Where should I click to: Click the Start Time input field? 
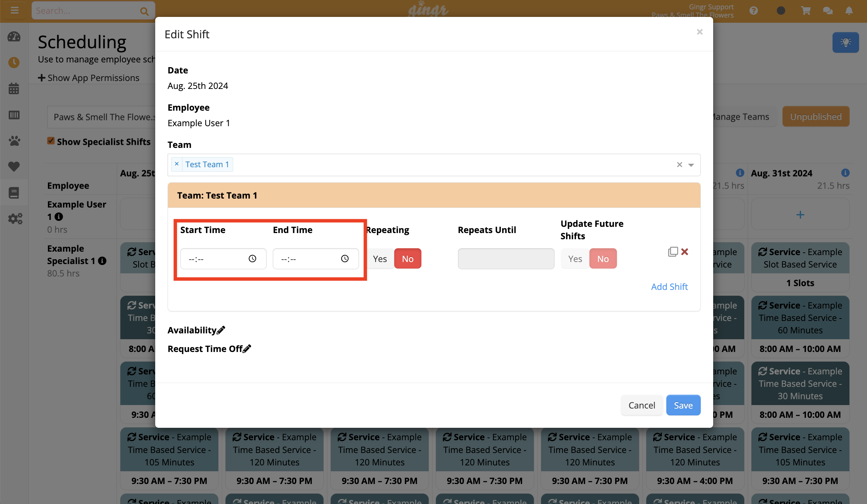point(223,259)
